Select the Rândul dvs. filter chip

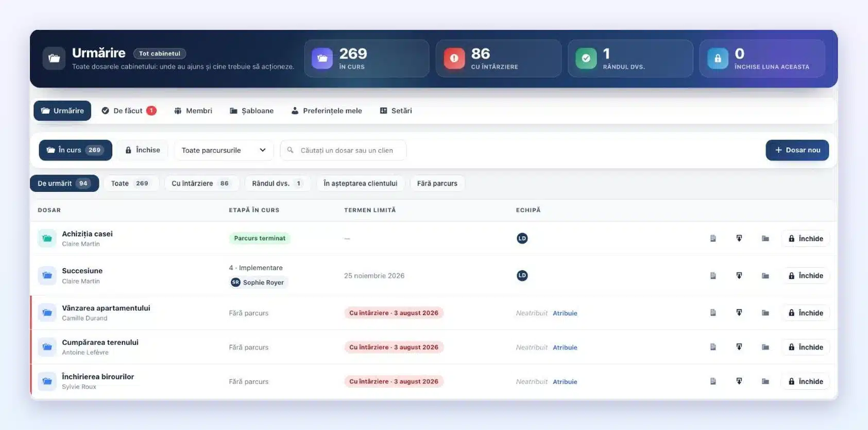click(277, 183)
